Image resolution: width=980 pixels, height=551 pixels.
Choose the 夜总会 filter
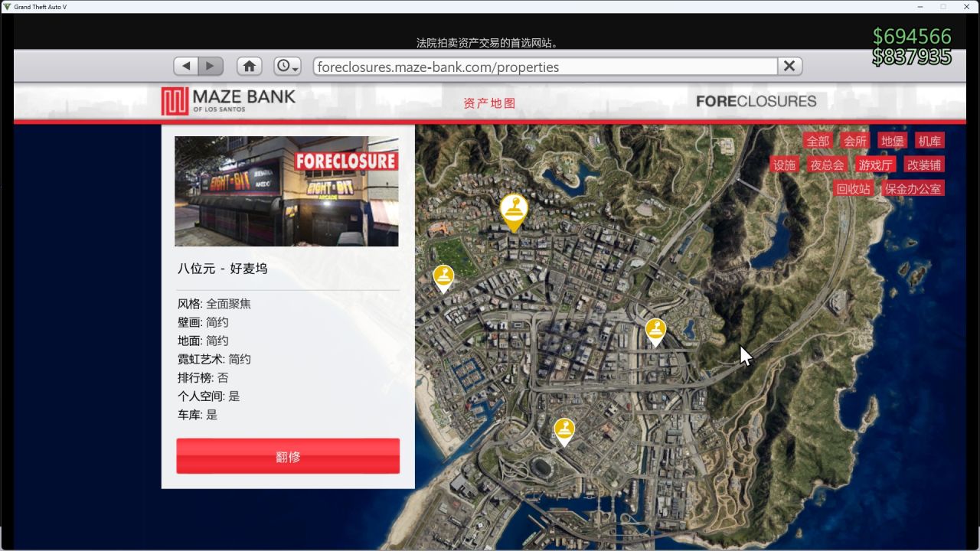[x=828, y=165]
